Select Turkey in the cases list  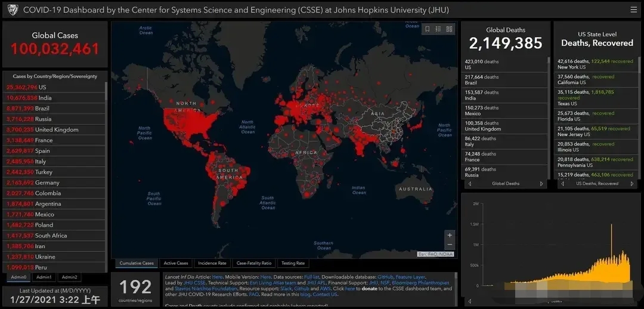click(x=54, y=172)
